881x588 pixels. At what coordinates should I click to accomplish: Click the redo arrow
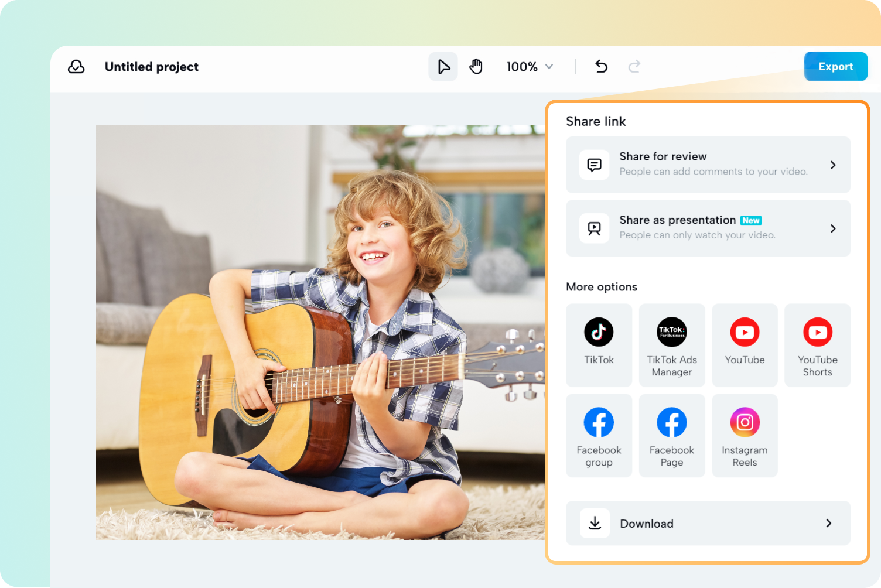click(634, 66)
